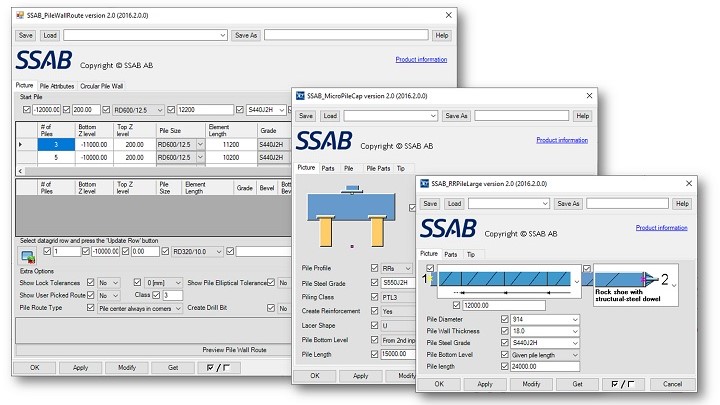Viewport: 720px width, 405px height.
Task: Click Preview Pile Wall Route button
Action: tap(234, 350)
